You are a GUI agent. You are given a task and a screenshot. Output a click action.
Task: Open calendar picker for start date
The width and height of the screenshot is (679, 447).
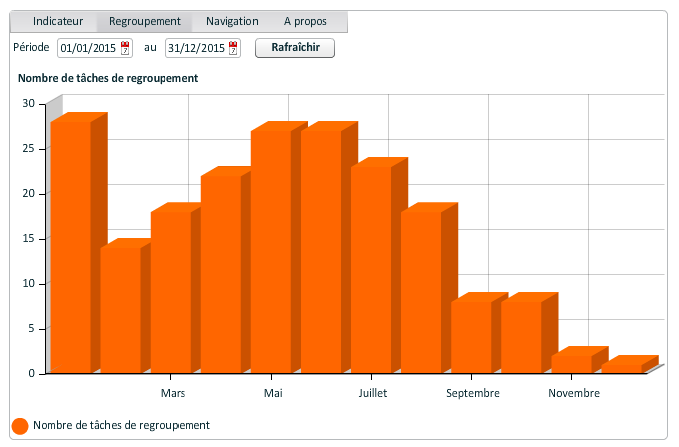pyautogui.click(x=125, y=48)
